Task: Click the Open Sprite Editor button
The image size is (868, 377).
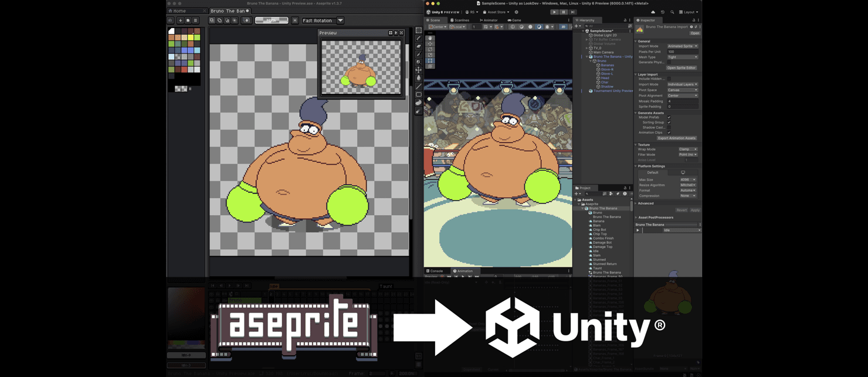Action: coord(681,67)
